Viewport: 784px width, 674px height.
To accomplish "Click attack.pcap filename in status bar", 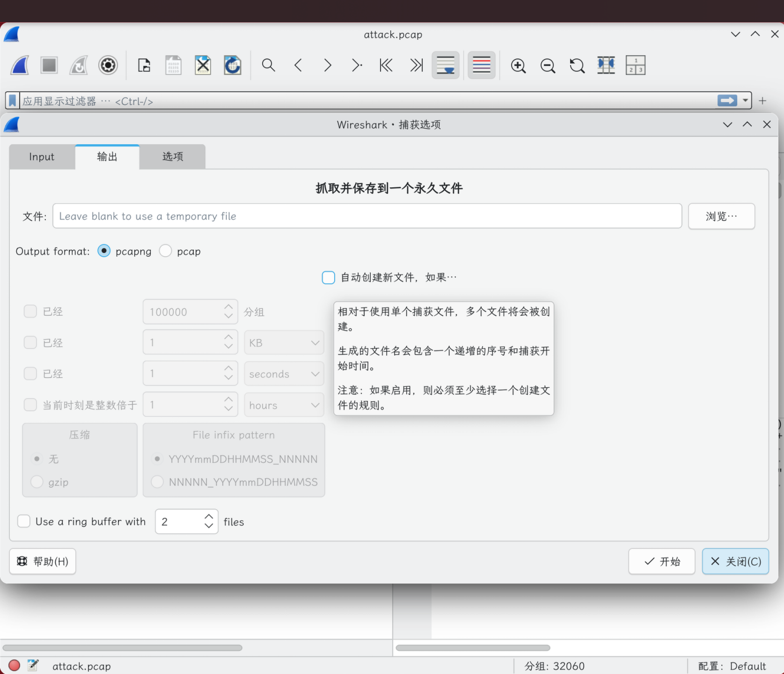I will tap(81, 666).
